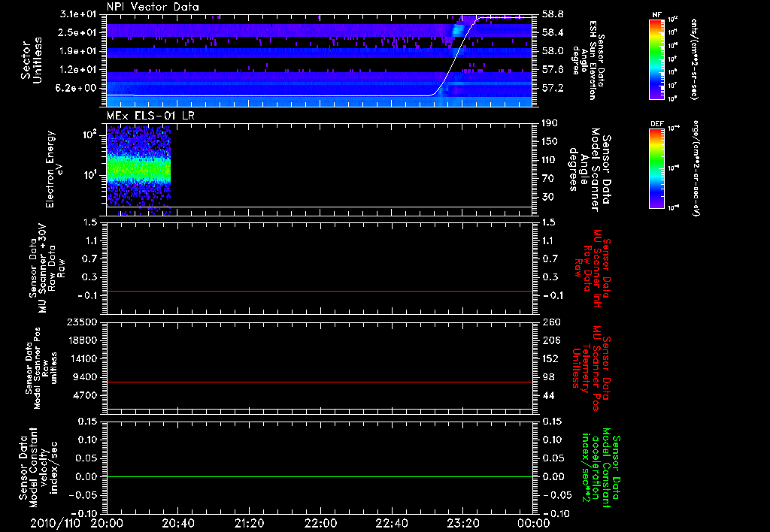The image size is (770, 532).
Task: Click the electron energy spectrogram data block
Action: click(x=138, y=171)
